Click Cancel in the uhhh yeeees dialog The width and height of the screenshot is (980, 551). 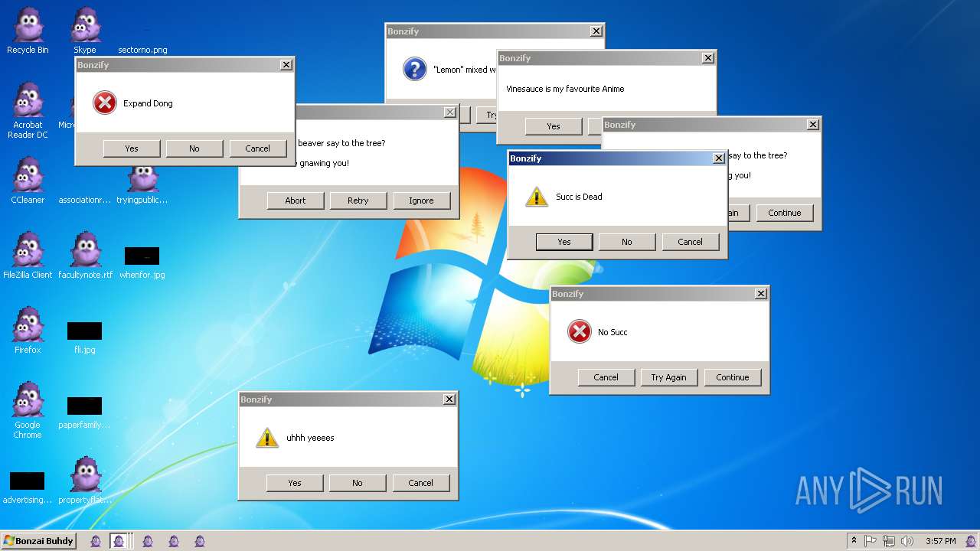(420, 483)
